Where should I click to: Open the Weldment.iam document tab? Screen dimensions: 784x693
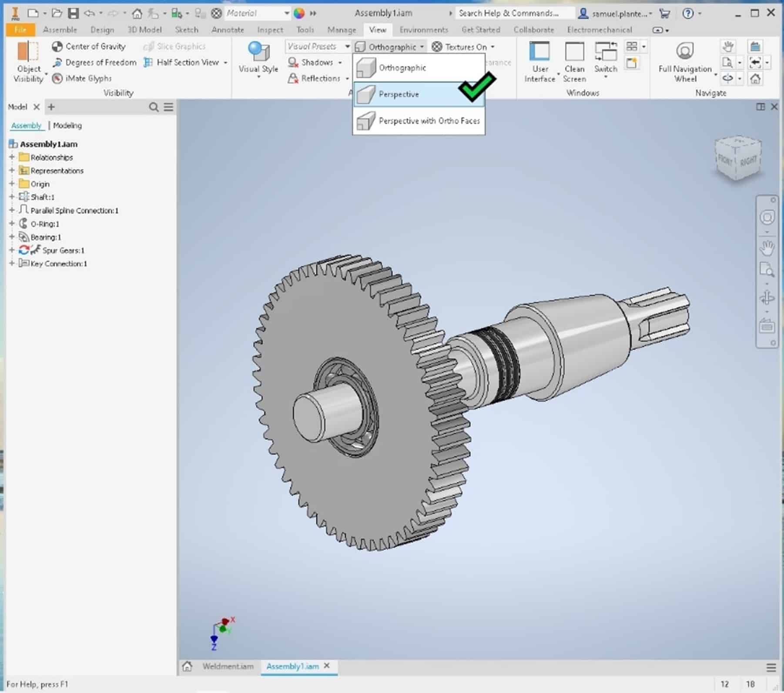(228, 666)
